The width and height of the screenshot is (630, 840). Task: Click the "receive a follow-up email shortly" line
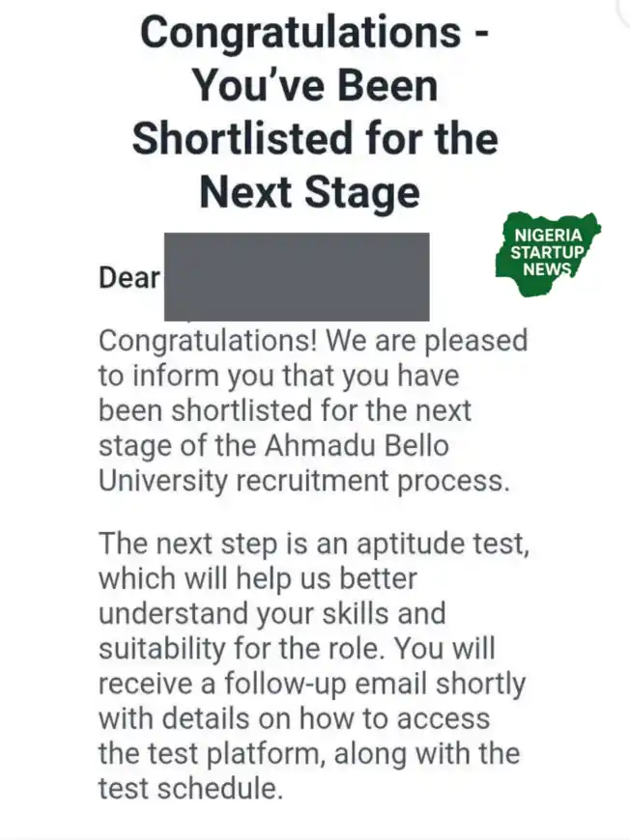pos(311,684)
